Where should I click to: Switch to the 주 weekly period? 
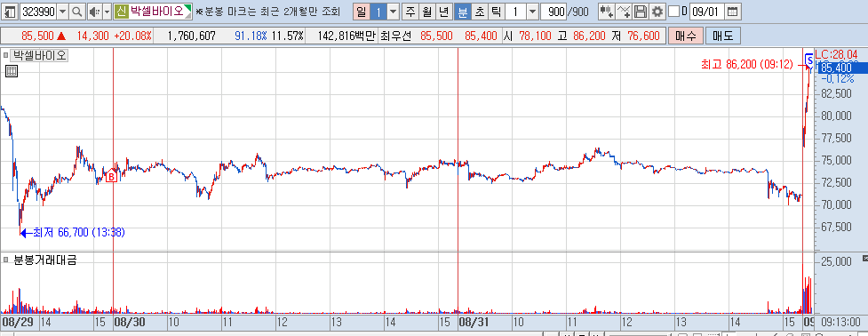(410, 11)
